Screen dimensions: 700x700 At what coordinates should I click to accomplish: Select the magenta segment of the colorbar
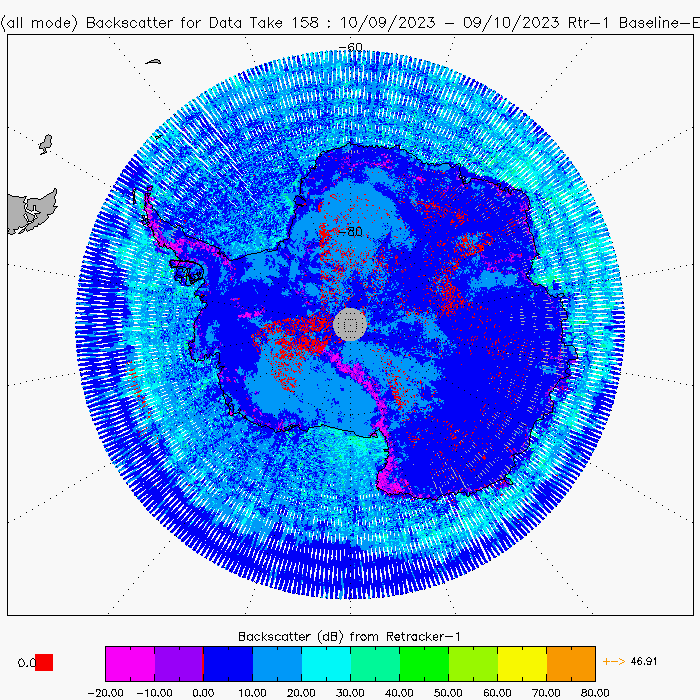tap(129, 663)
